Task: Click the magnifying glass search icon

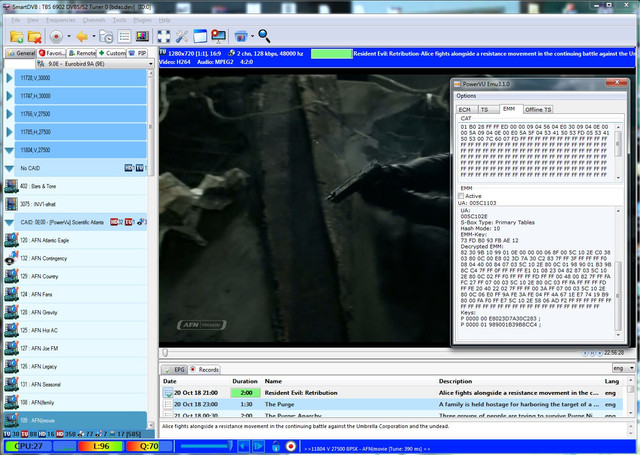Action: click(x=264, y=36)
